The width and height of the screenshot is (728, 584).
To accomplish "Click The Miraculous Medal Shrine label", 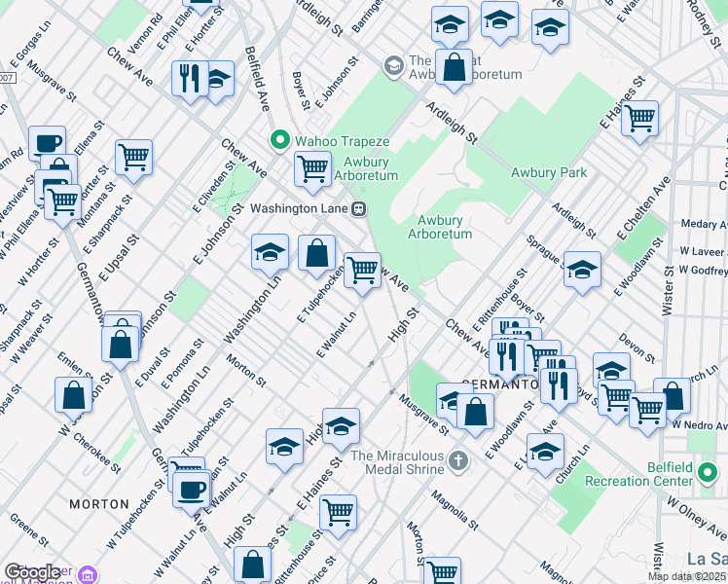I will pyautogui.click(x=398, y=462).
